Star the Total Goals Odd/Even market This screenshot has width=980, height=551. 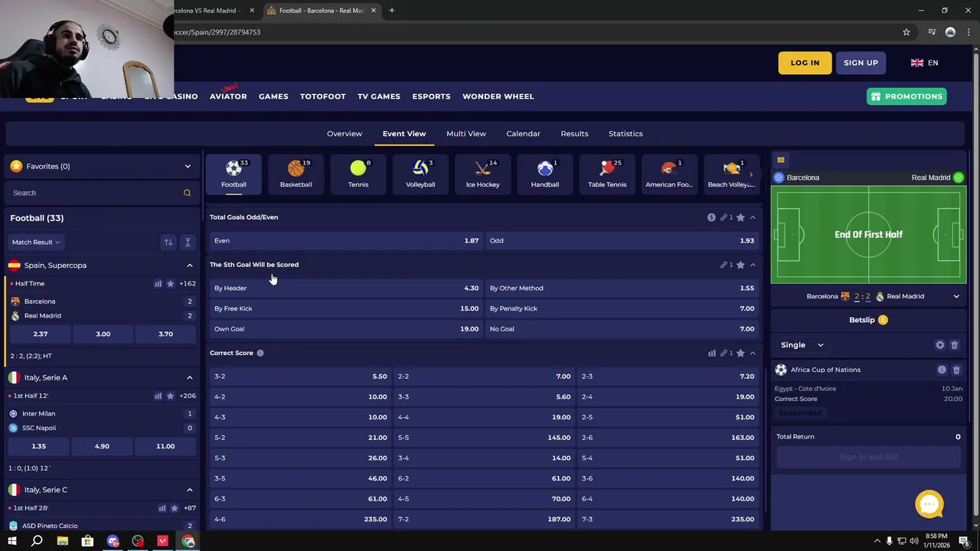click(740, 217)
